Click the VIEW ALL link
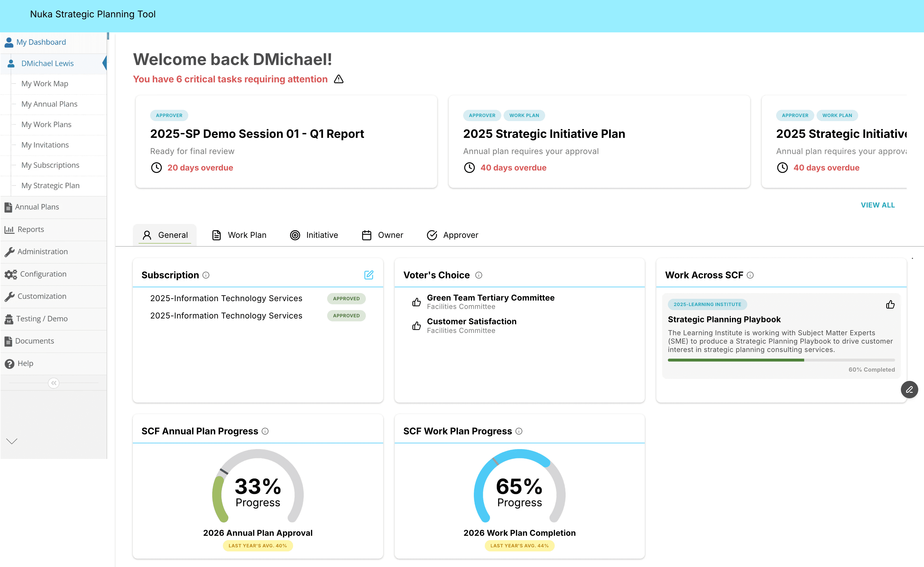The height and width of the screenshot is (567, 924). [x=878, y=205]
